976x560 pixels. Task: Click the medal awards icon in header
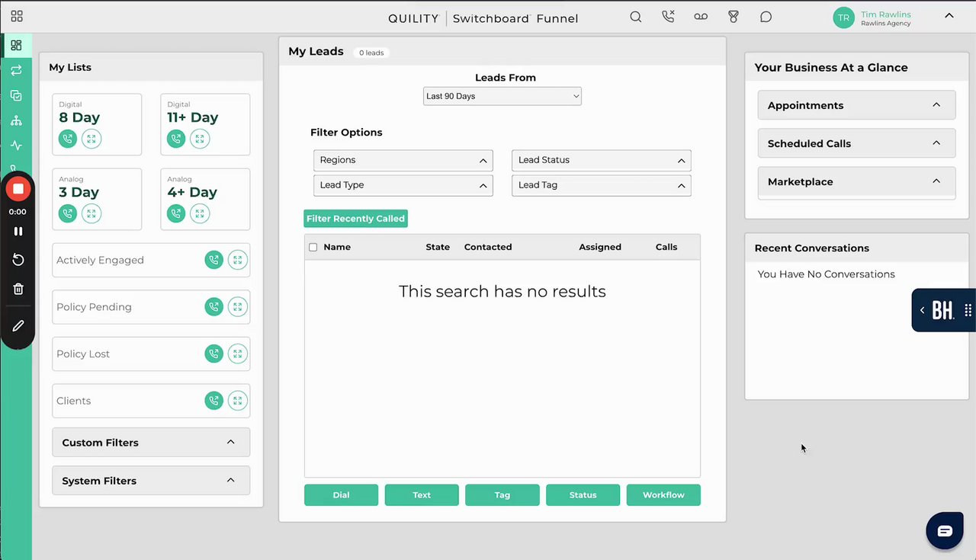tap(734, 17)
